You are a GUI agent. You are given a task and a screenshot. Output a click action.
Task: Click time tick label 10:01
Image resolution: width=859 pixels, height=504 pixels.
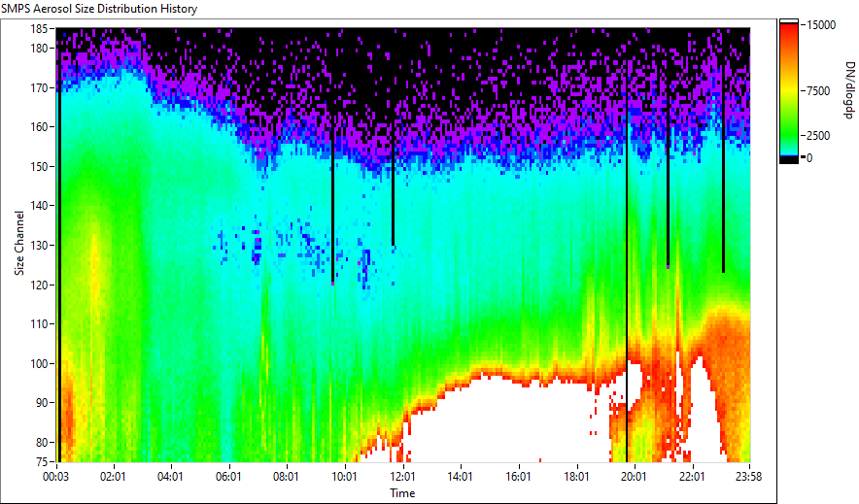pyautogui.click(x=344, y=477)
